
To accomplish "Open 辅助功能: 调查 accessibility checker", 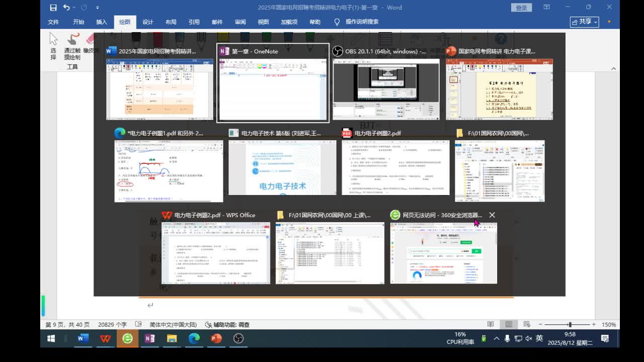I will click(227, 325).
